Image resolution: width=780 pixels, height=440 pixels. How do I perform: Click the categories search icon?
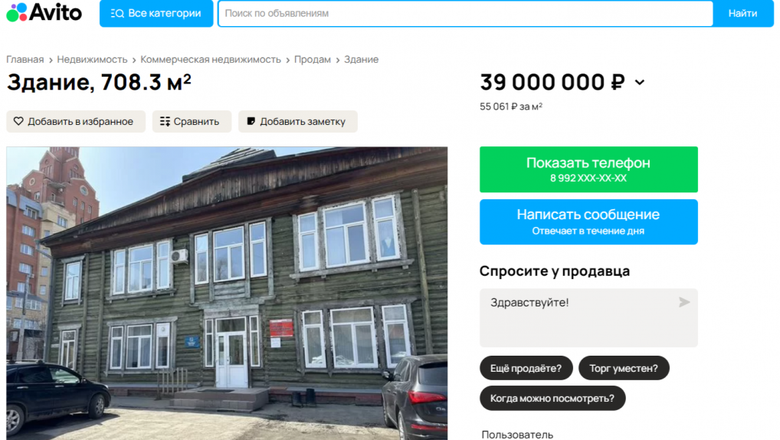coord(117,13)
